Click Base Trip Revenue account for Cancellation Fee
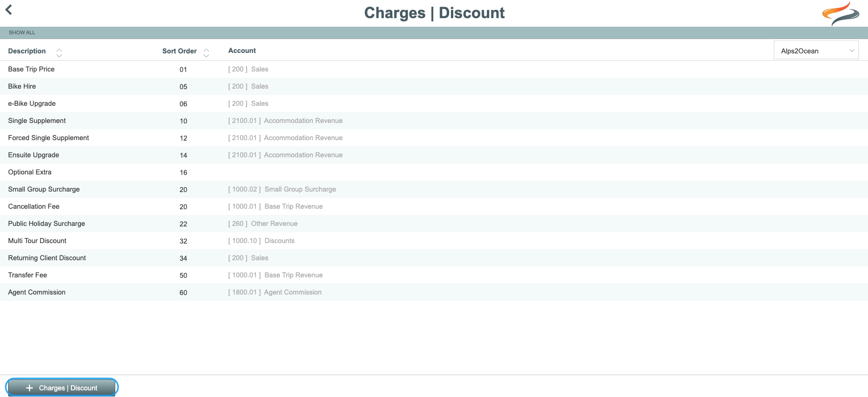 pos(275,206)
